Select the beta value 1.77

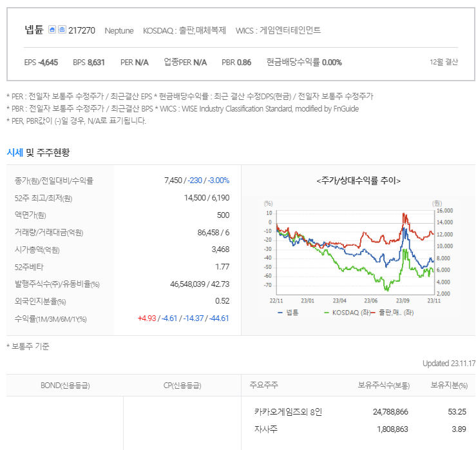click(x=222, y=267)
